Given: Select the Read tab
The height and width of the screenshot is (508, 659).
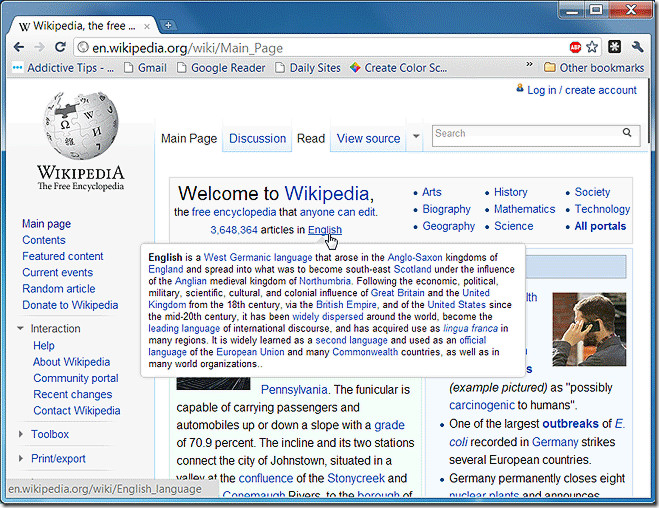Looking at the screenshot, I should pyautogui.click(x=311, y=138).
